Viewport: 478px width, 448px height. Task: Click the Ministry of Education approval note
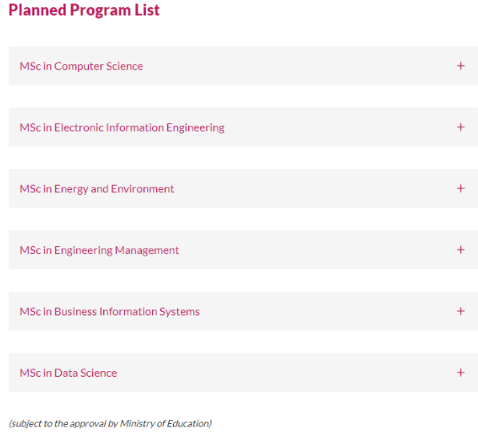click(x=110, y=424)
